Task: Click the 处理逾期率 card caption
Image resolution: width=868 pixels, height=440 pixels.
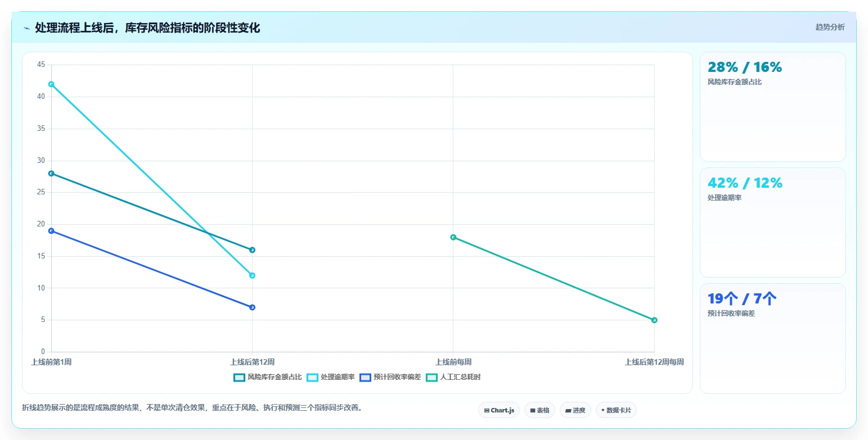Action: click(x=725, y=198)
